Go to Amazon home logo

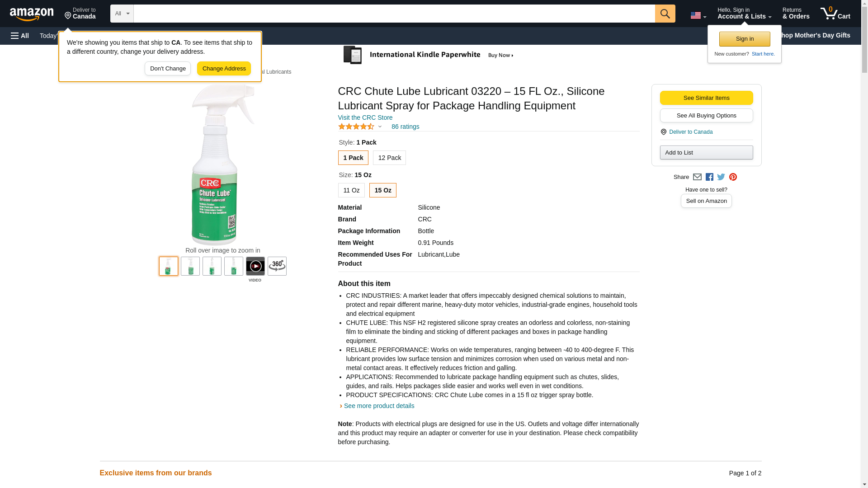pyautogui.click(x=32, y=14)
